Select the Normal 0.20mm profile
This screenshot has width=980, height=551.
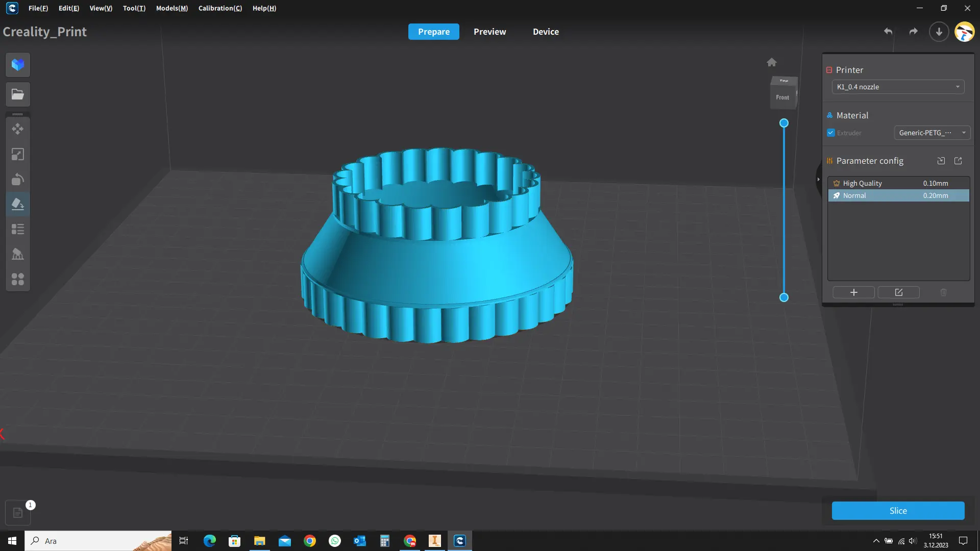[898, 195]
